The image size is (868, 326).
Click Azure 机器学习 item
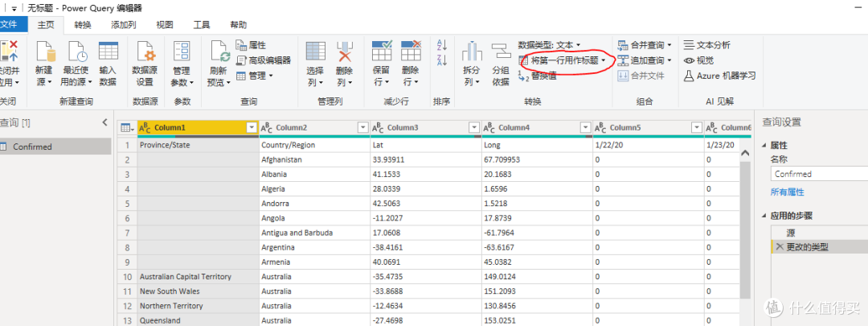719,76
